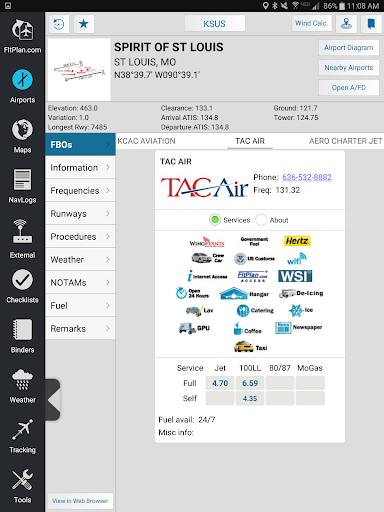
Task: Tap the Open 24 Hours icon
Action: (192, 293)
